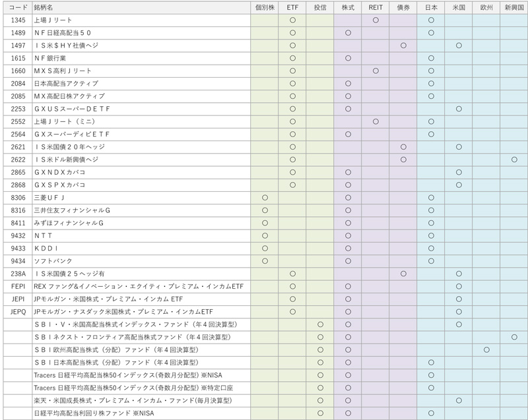528x420 pixels.
Task: Click the 新興国 circle for code 2622
Action: tap(514, 160)
